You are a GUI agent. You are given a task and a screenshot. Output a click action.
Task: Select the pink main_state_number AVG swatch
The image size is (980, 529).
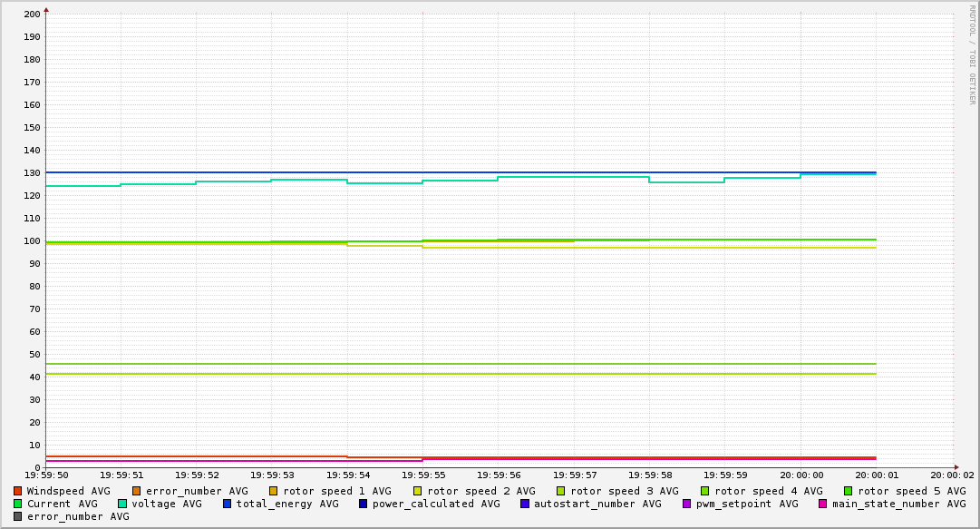tap(822, 504)
